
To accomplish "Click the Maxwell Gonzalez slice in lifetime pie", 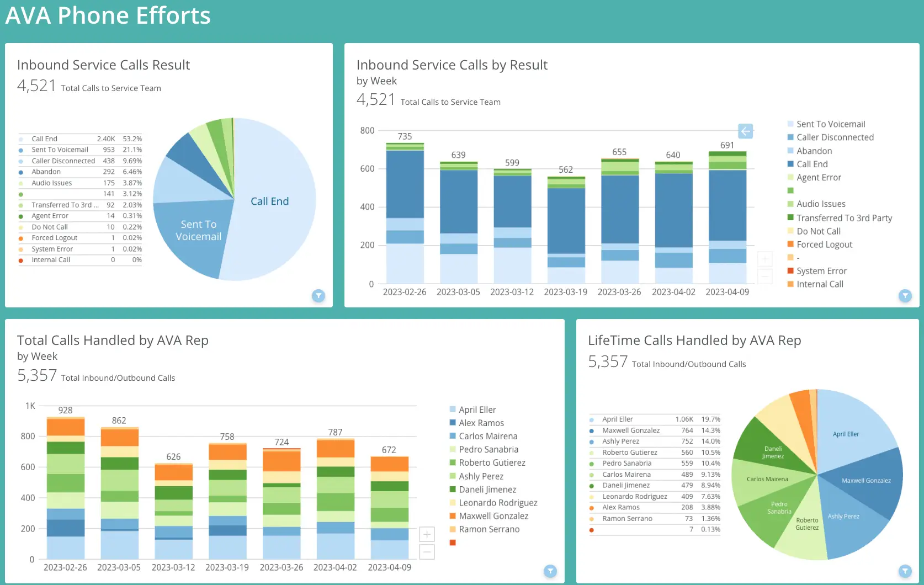I will [x=867, y=481].
